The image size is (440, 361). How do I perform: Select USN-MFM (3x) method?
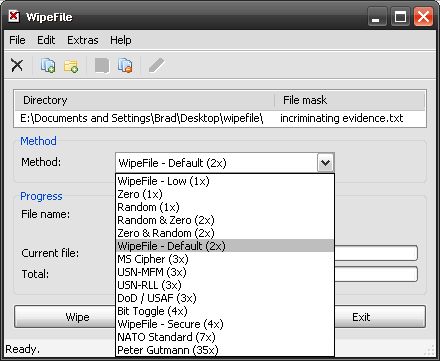224,272
